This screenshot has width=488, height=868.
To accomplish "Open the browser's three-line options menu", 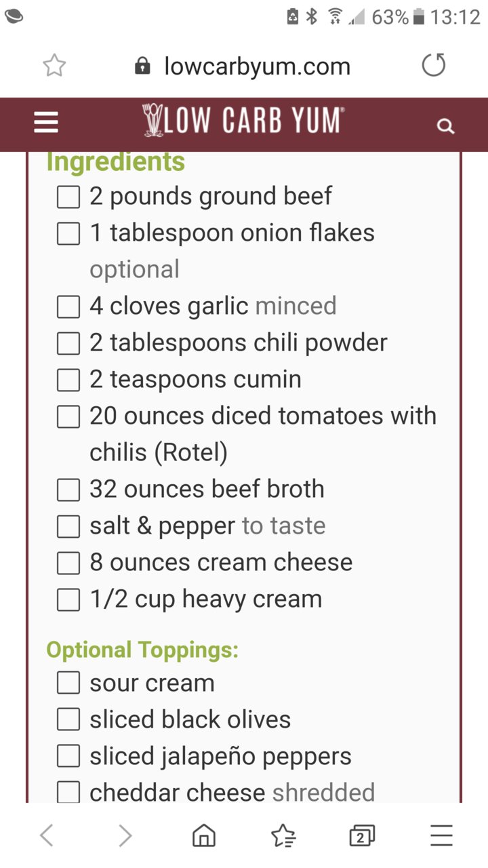I will [x=441, y=835].
